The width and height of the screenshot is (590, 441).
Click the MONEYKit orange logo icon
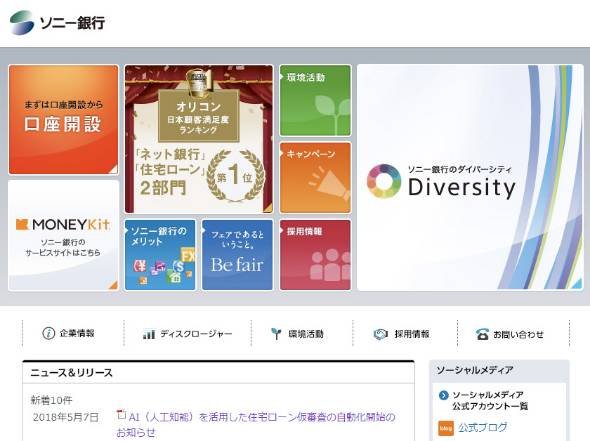(22, 224)
